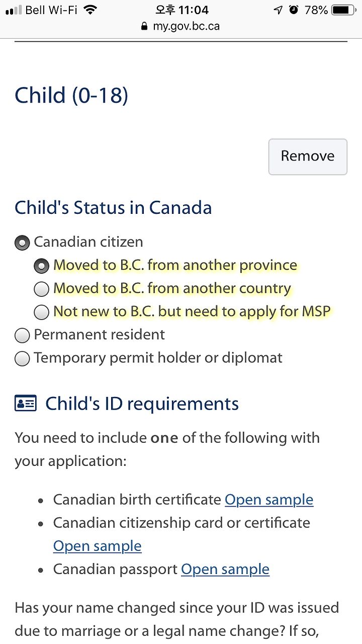Tap the Child (0-18) heading
This screenshot has width=362, height=644.
[71, 95]
